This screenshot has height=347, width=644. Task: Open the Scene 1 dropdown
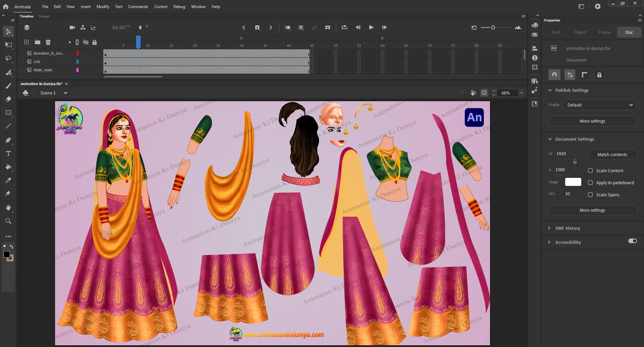(65, 93)
